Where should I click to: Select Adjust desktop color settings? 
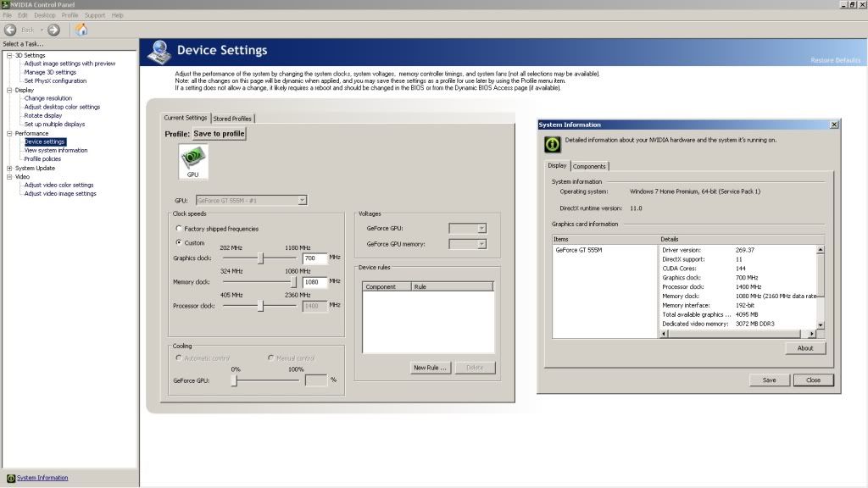(x=62, y=108)
